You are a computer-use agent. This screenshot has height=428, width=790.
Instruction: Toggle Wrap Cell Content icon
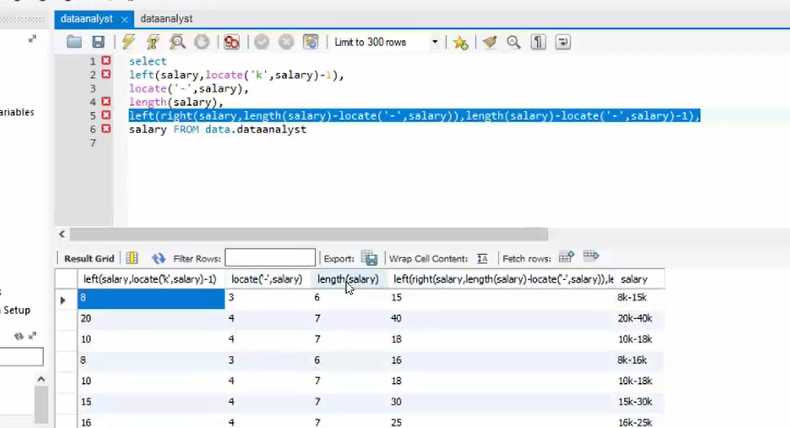tap(482, 258)
